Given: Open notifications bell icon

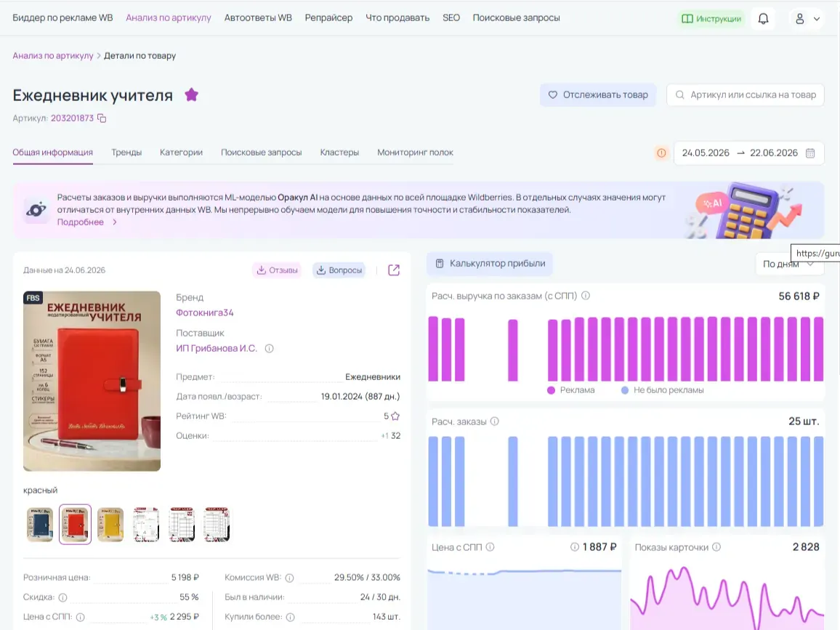Looking at the screenshot, I should click(x=764, y=19).
